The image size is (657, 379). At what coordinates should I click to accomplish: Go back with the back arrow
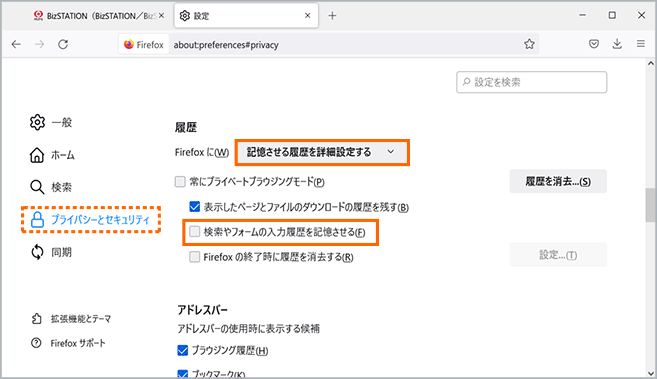point(16,44)
